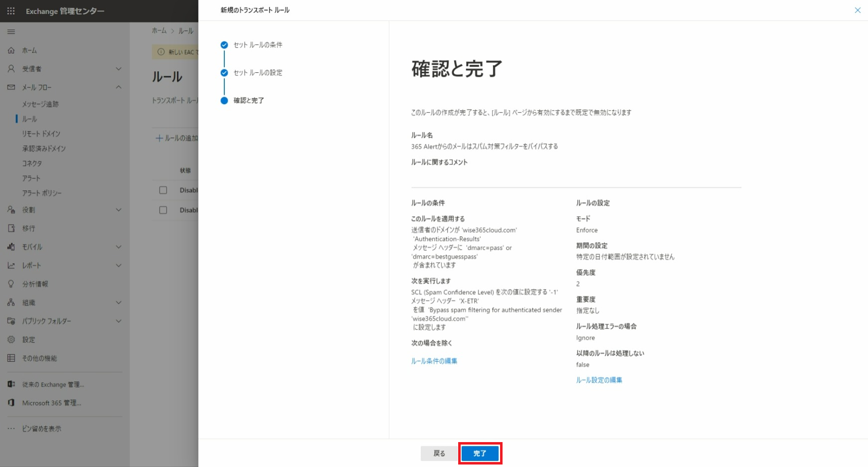Collapse the メール フロー section chevron
Image resolution: width=868 pixels, height=467 pixels.
tap(119, 87)
